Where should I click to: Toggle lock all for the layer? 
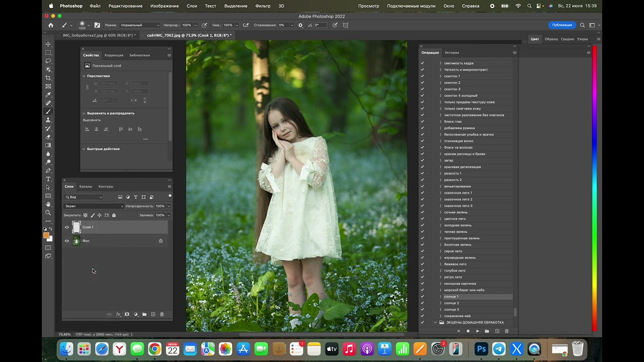(x=114, y=215)
